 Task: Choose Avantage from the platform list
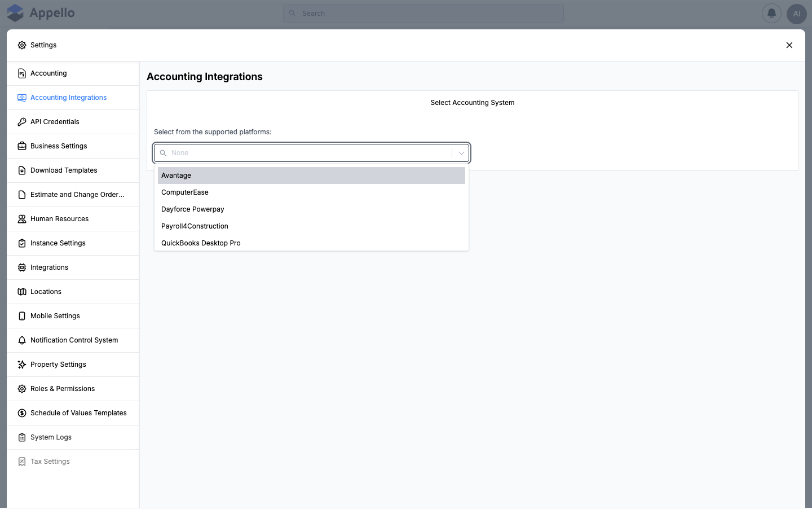point(311,175)
